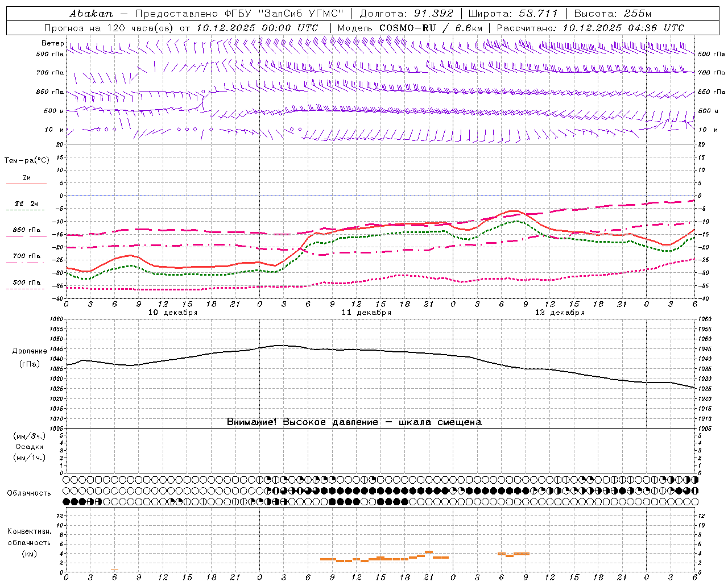
Task: Click the 'Широта: 53.711' latitude value
Action: 514,14
